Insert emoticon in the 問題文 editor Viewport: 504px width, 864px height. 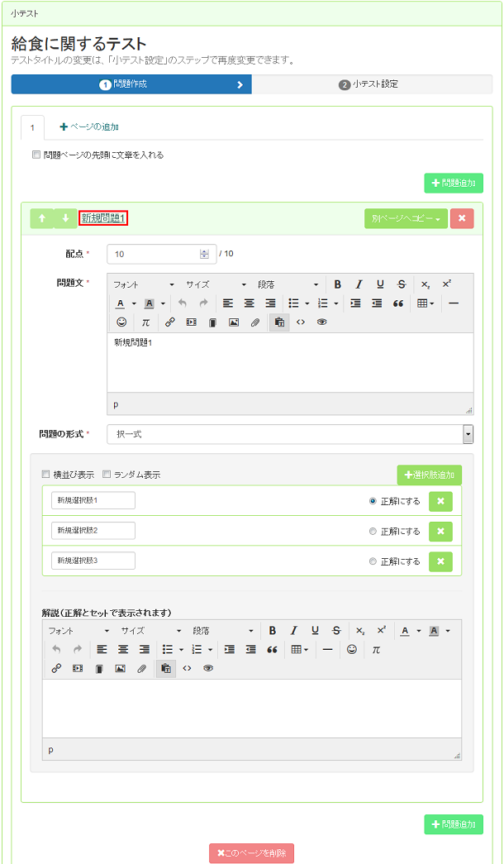tap(121, 322)
